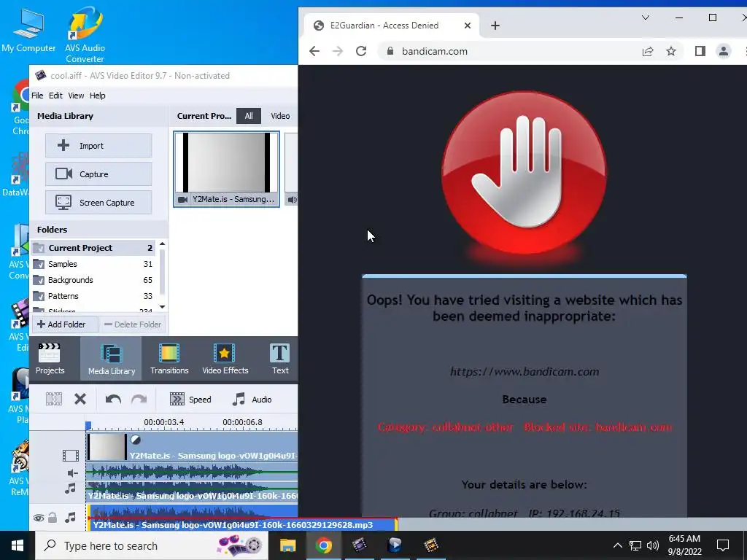The height and width of the screenshot is (560, 747).
Task: Toggle the Samples folder checkbox icon
Action: point(39,264)
